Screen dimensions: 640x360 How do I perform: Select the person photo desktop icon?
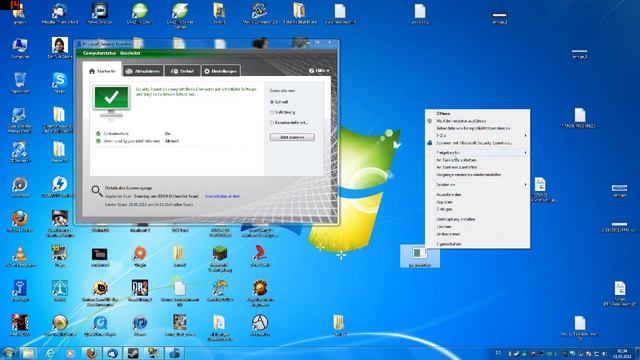click(60, 45)
